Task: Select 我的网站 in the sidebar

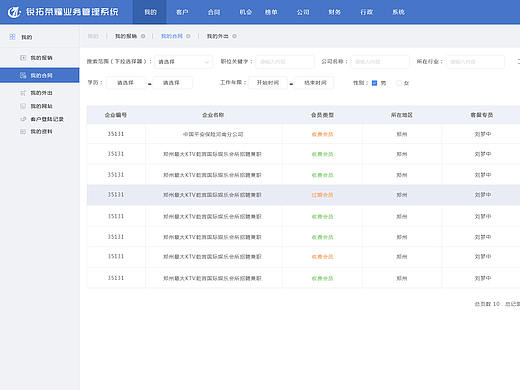Action: pyautogui.click(x=40, y=106)
